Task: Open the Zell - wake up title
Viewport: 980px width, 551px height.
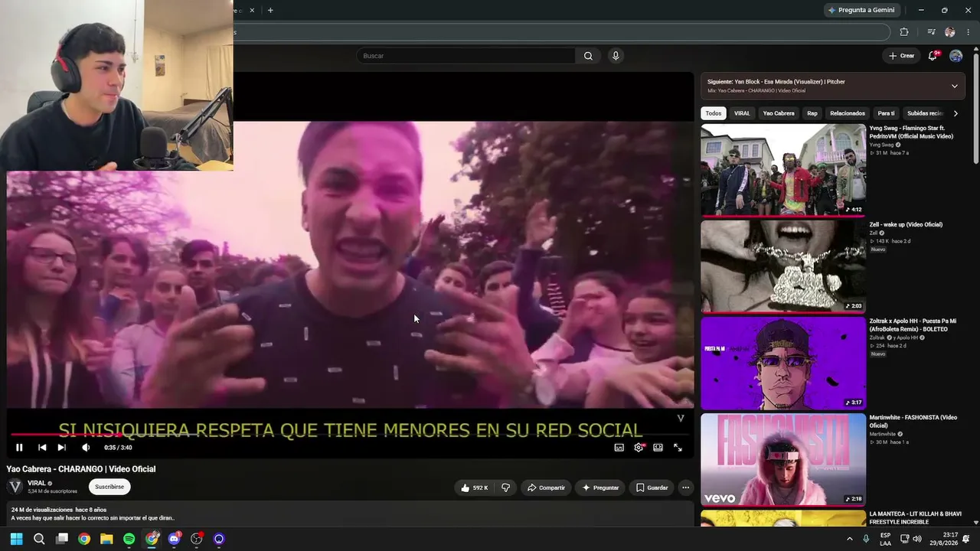Action: (906, 225)
